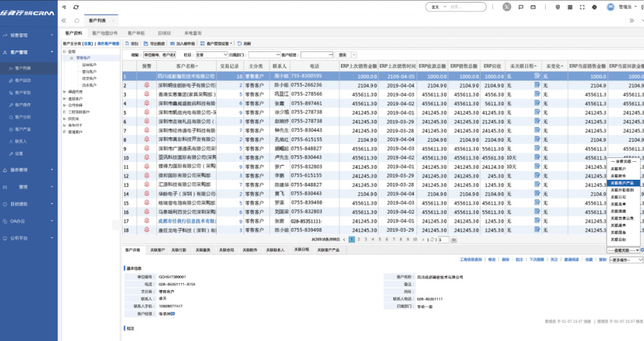The width and height of the screenshot is (644, 341).
Task: Open the chat message icon in top bar
Action: click(521, 7)
